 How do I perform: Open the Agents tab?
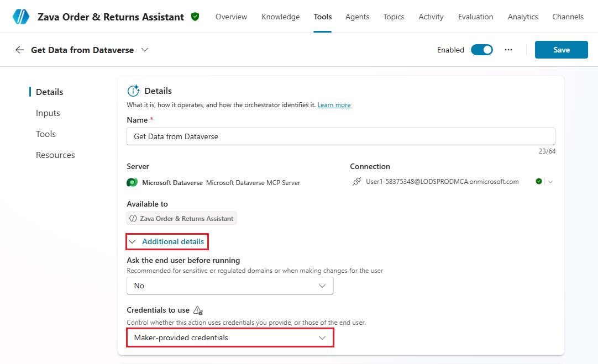point(358,17)
